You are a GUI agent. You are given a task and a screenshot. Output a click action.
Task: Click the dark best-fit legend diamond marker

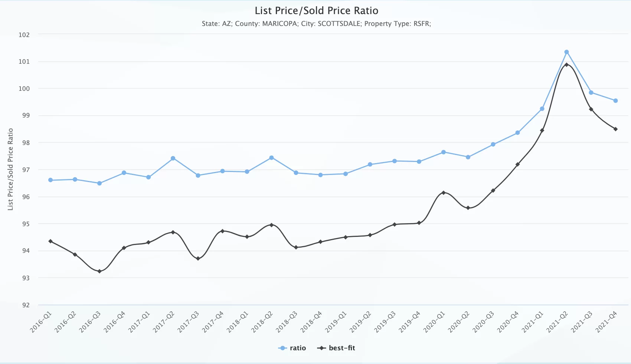point(321,348)
